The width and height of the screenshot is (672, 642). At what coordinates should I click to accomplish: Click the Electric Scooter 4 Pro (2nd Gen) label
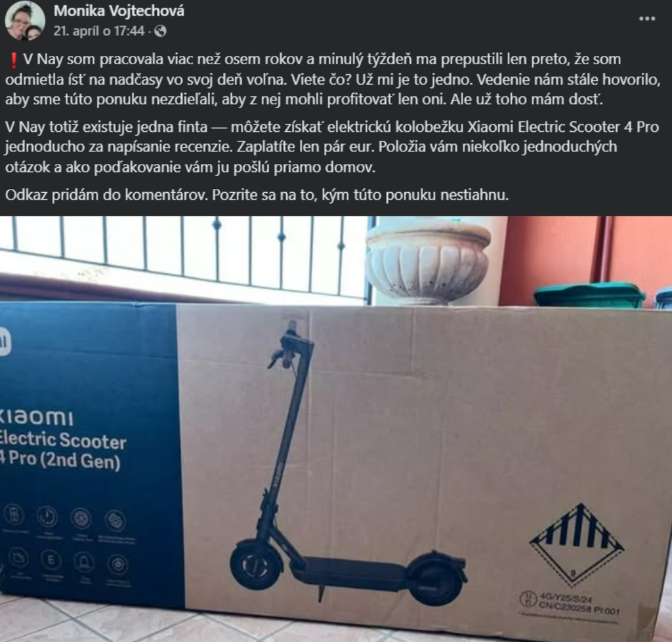click(x=63, y=450)
